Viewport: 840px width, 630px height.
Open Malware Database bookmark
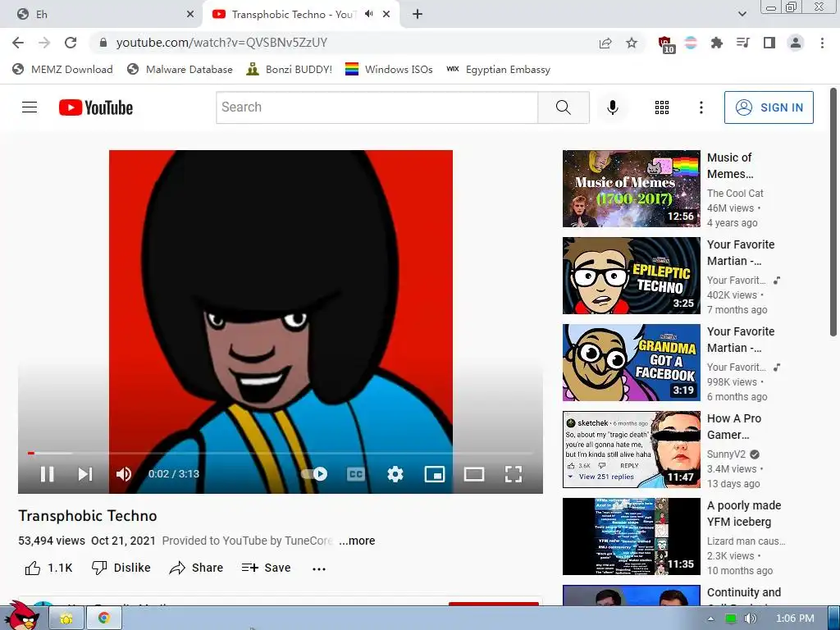[x=180, y=70]
